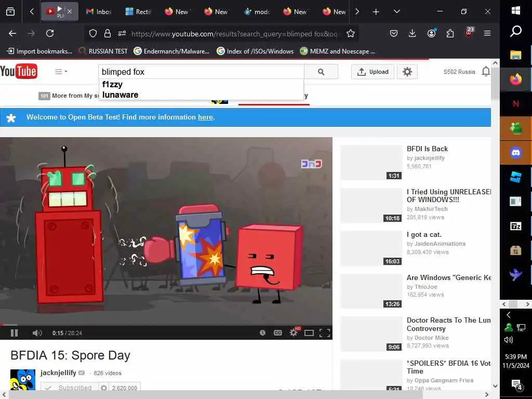The height and width of the screenshot is (399, 532).
Task: Reload the current page
Action: tap(50, 33)
